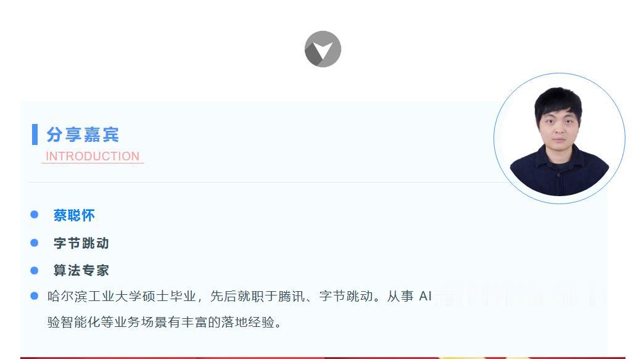Click the 分享嘉宾 section heading
The height and width of the screenshot is (359, 644).
pos(83,134)
